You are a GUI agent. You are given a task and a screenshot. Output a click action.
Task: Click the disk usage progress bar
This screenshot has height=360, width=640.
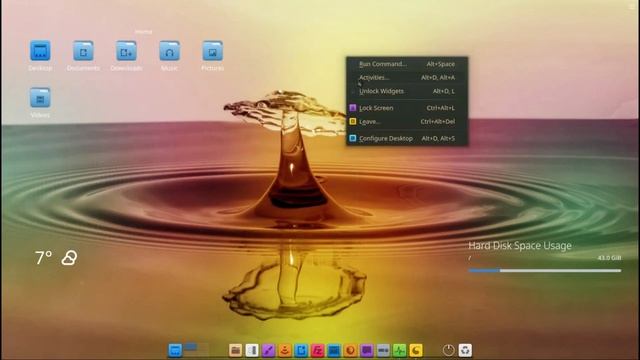(544, 271)
